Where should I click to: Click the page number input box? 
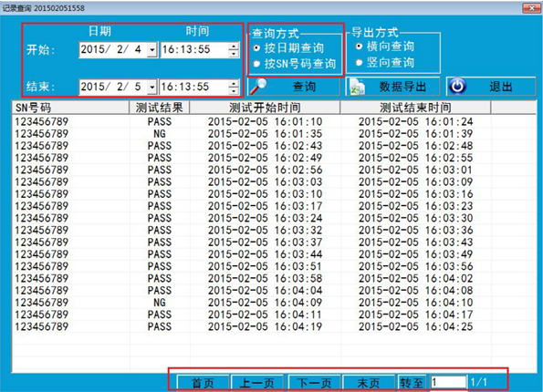pos(448,382)
